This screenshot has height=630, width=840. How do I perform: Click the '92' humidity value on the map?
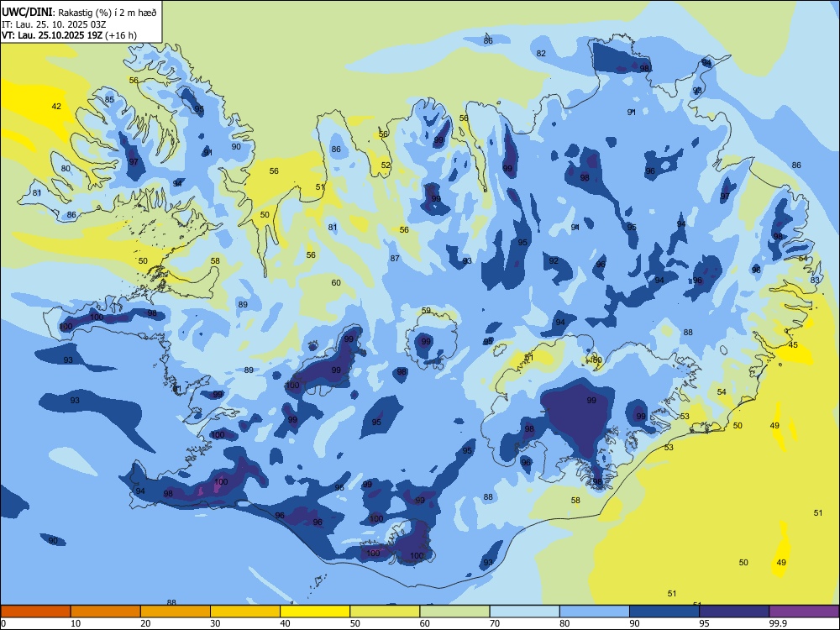(x=554, y=261)
